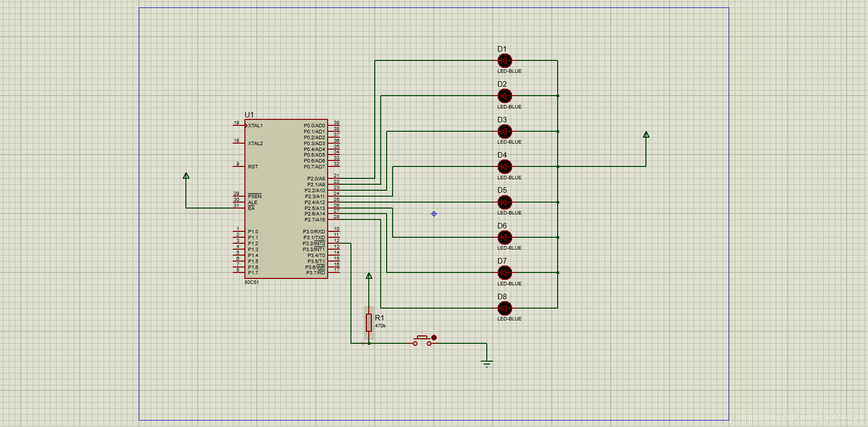The width and height of the screenshot is (868, 427).
Task: Click the ALE pin label
Action: (x=253, y=203)
